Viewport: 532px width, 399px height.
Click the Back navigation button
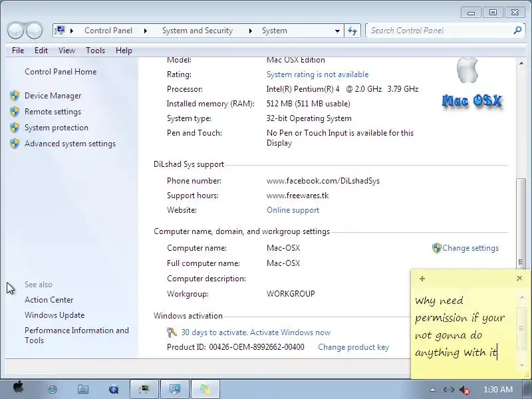(15, 31)
